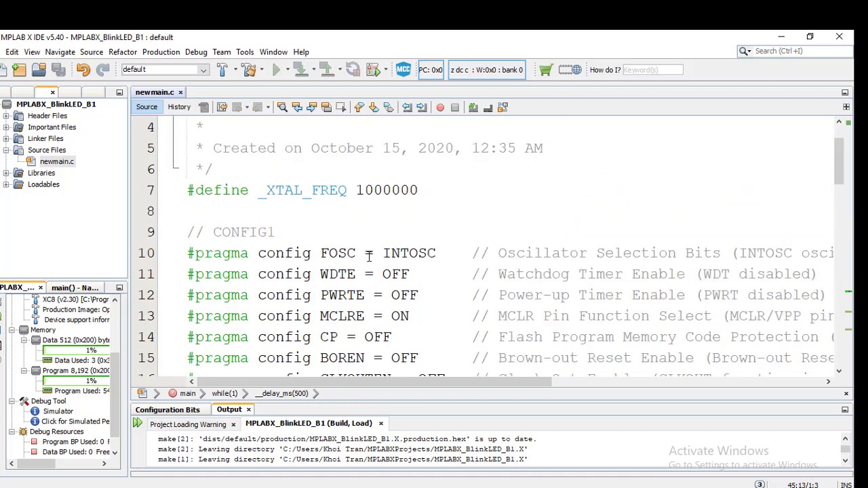Open the Production menu
The width and height of the screenshot is (868, 488).
pos(161,52)
